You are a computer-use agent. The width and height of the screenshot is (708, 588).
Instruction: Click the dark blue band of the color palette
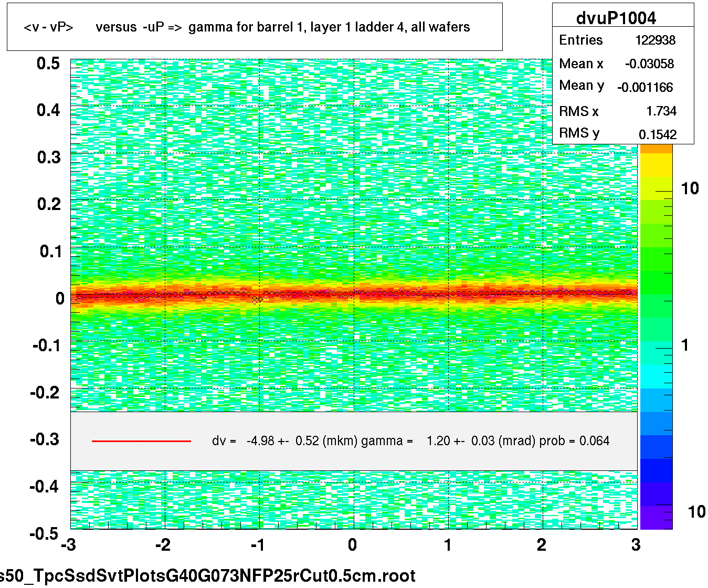[656, 470]
